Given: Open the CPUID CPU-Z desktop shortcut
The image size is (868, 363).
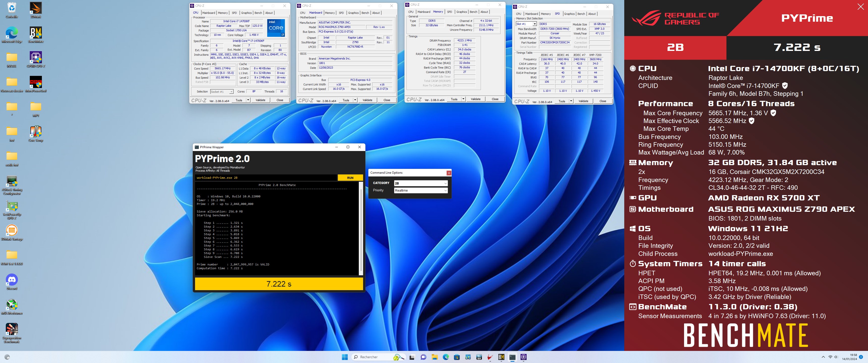Looking at the screenshot, I should point(36,59).
